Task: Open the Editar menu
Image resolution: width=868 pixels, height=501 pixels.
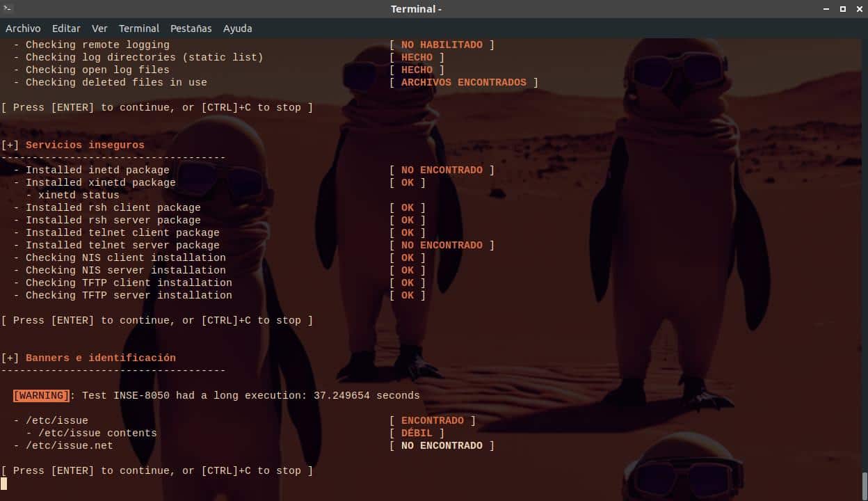Action: tap(66, 29)
